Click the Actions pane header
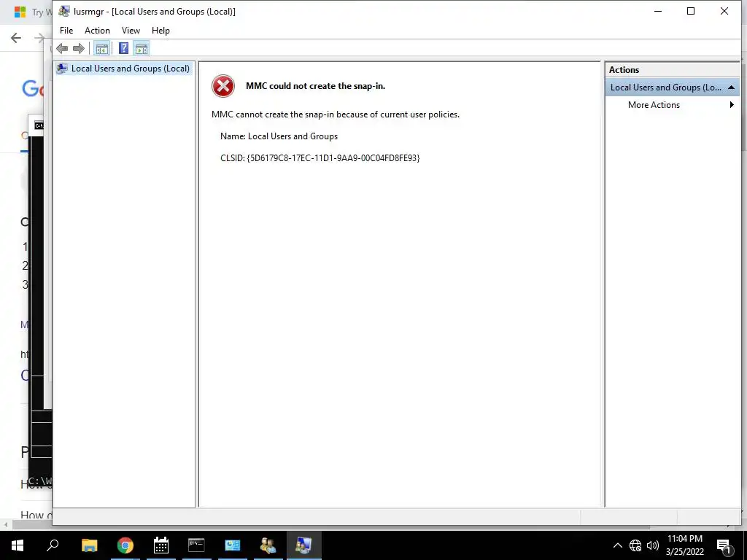 pos(672,69)
